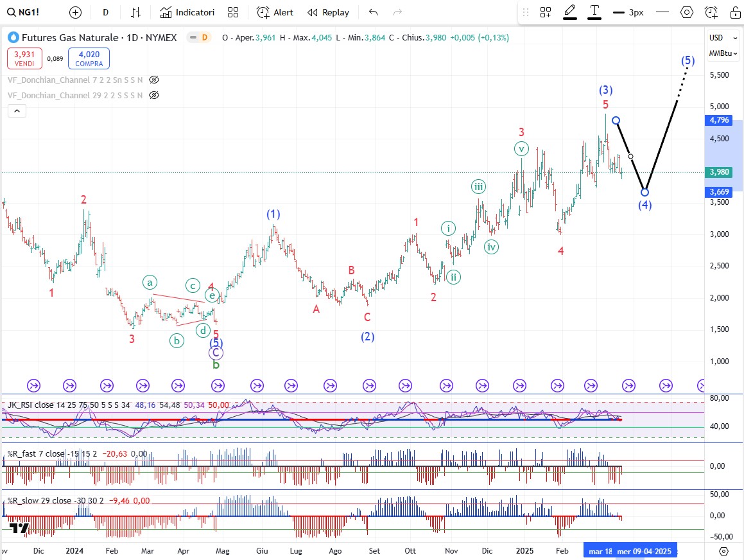
Task: Select the drawing anchor point above (4)
Action: click(645, 192)
